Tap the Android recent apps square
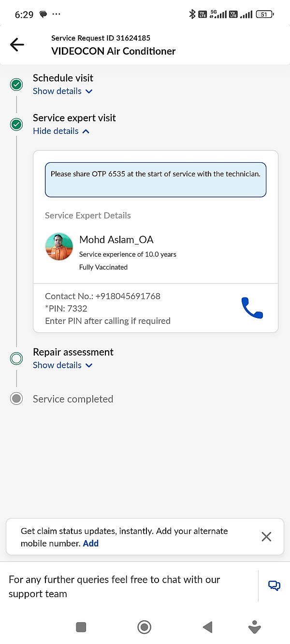 pos(81,627)
